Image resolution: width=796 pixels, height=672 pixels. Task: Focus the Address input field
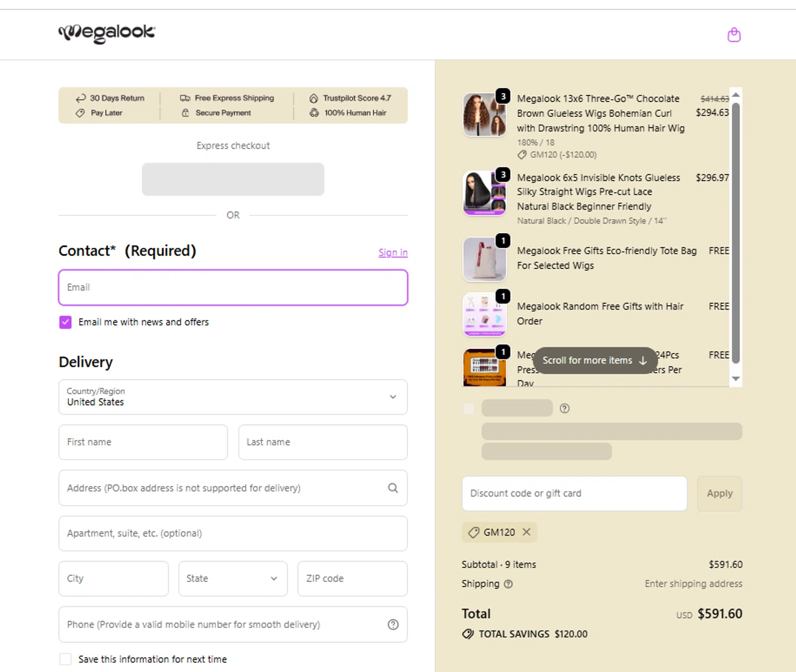click(233, 488)
